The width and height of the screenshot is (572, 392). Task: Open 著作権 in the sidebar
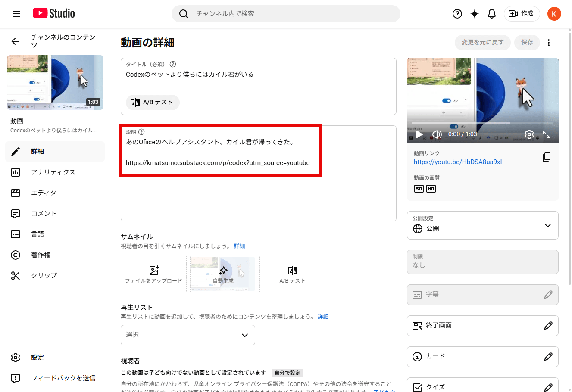(55, 255)
